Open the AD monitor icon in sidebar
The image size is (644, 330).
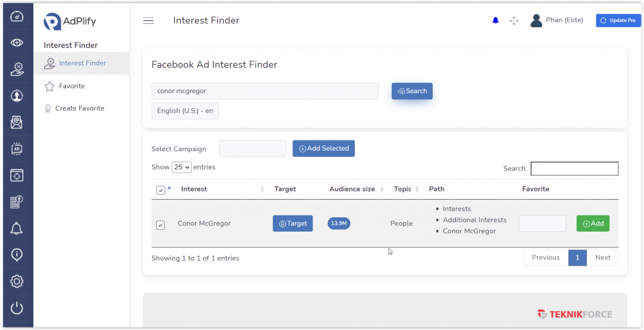click(x=17, y=149)
